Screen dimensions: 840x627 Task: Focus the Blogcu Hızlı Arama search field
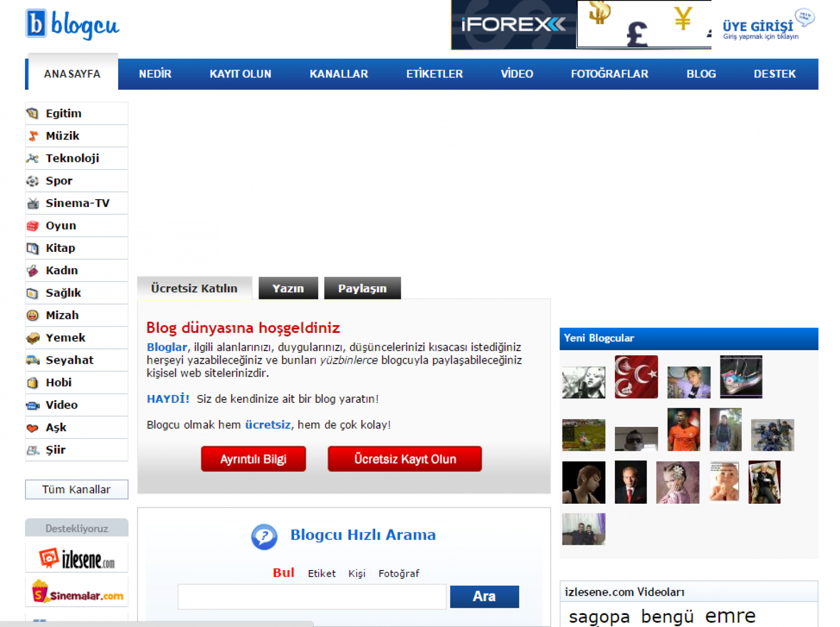[312, 597]
